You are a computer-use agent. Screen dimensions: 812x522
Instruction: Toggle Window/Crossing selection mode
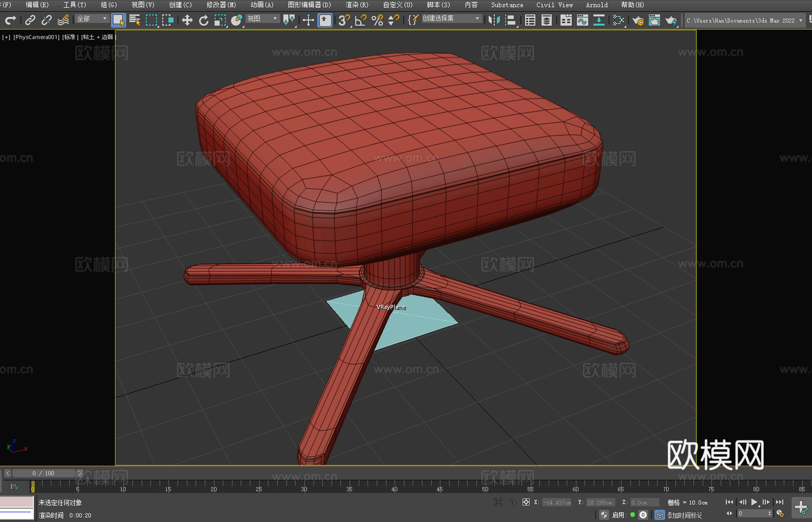pos(168,20)
